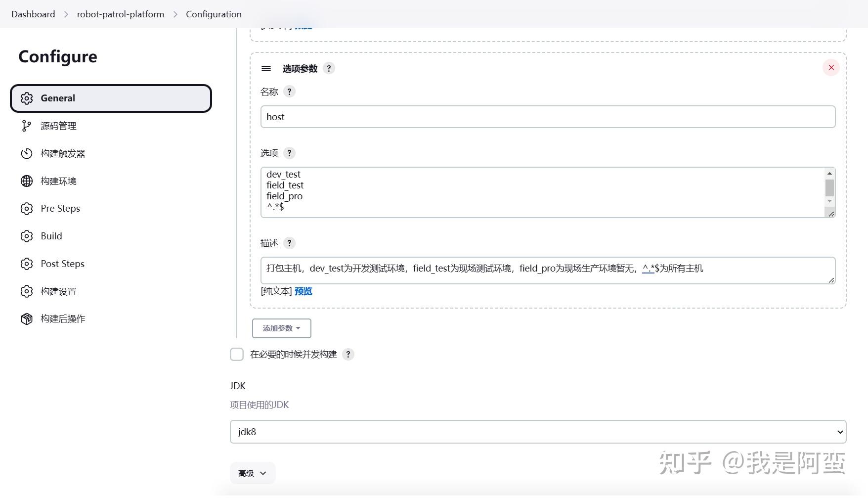Screen dimensions: 868x498
Task: Open the 添加参数 dropdown
Action: tap(281, 328)
